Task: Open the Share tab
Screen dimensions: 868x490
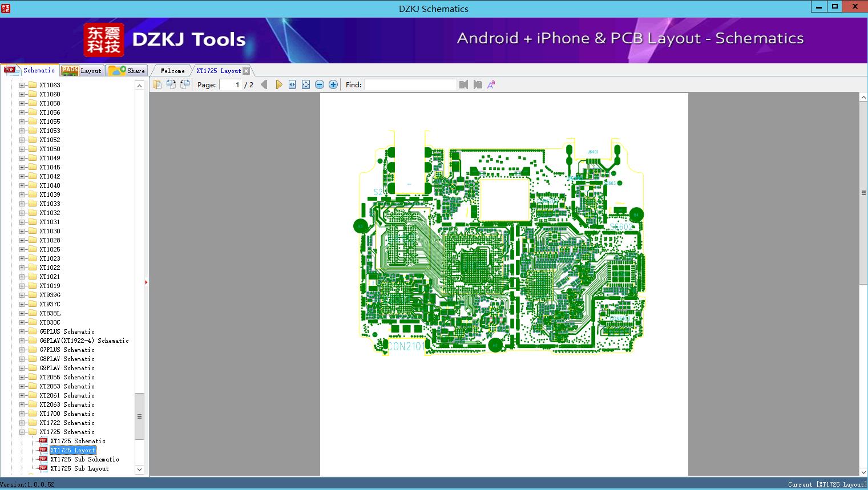Action: click(x=127, y=71)
